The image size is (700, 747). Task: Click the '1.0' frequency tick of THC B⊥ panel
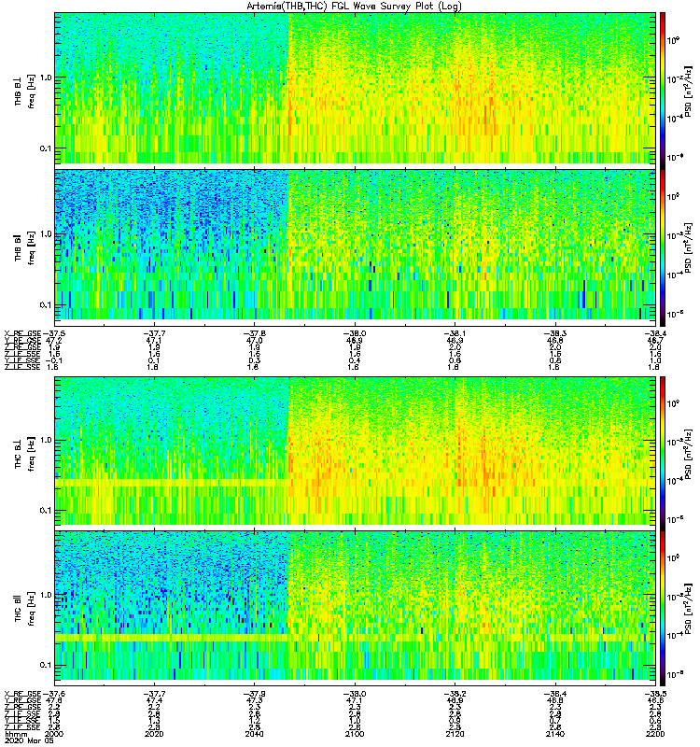tap(45, 440)
